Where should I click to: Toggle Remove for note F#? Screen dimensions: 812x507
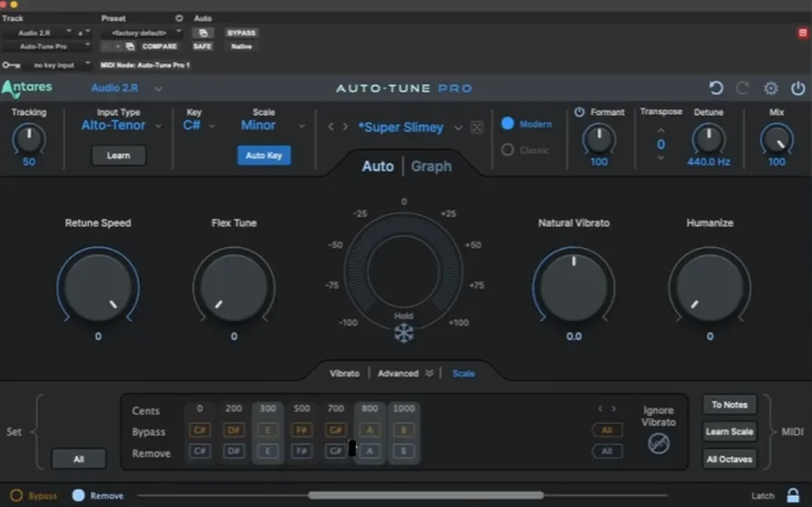[x=302, y=451]
